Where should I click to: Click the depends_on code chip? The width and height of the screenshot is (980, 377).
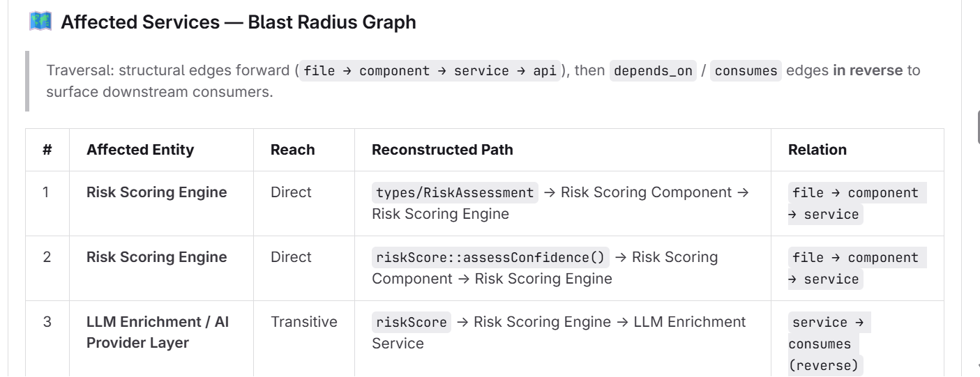click(653, 71)
